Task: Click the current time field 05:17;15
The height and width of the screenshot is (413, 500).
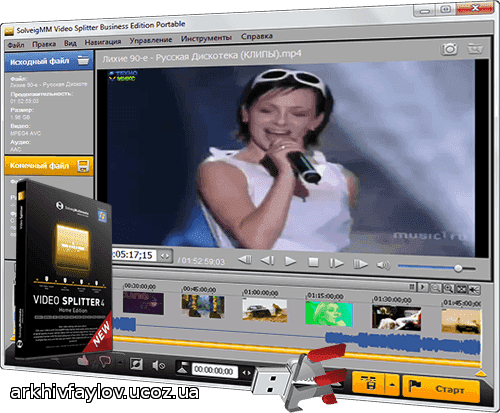Action: (x=135, y=255)
